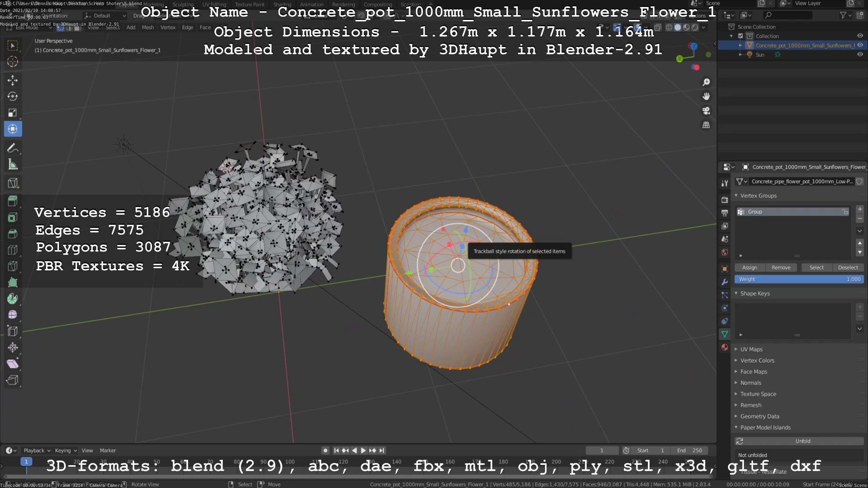
Task: Open the Face menu in header
Action: pos(205,27)
